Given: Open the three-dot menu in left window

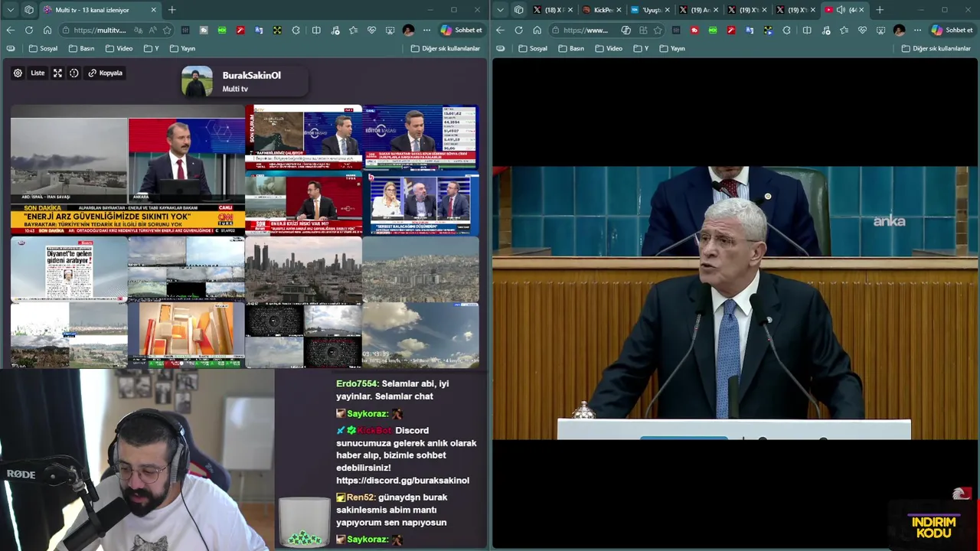Looking at the screenshot, I should (426, 30).
